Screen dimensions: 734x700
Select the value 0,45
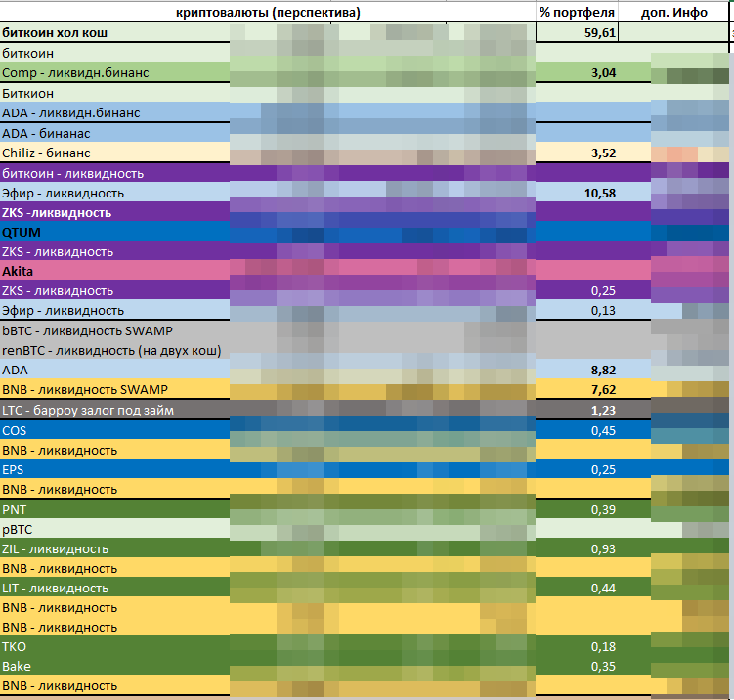coord(603,431)
